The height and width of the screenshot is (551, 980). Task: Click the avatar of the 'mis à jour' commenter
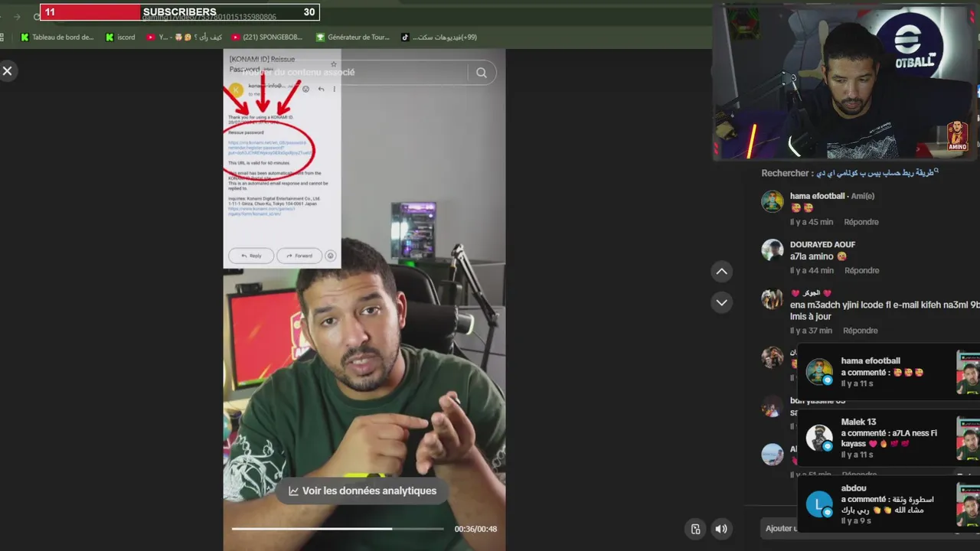coord(772,298)
